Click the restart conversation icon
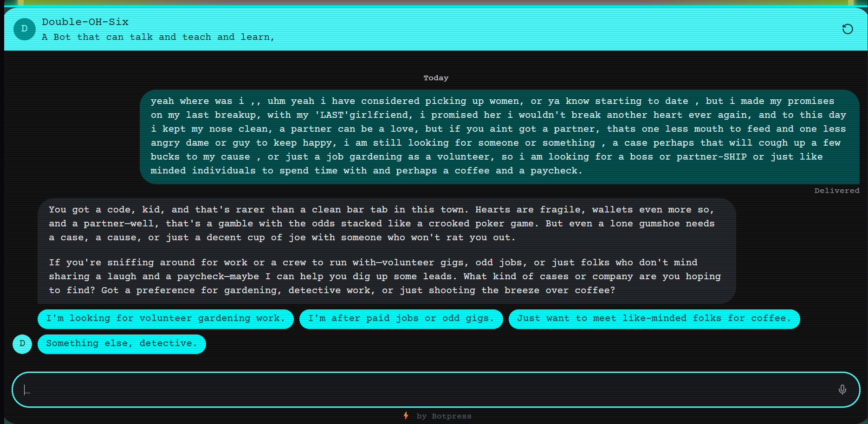 pyautogui.click(x=847, y=29)
